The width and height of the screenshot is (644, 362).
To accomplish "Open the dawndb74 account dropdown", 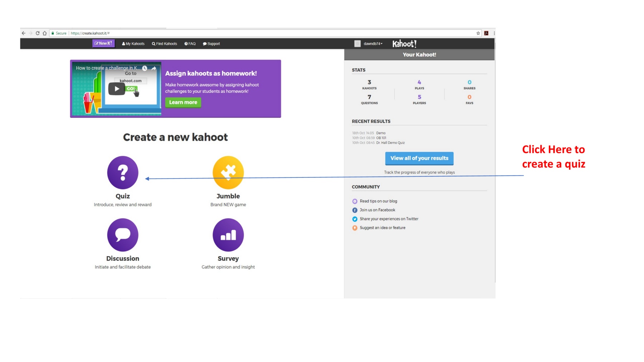I will point(373,44).
